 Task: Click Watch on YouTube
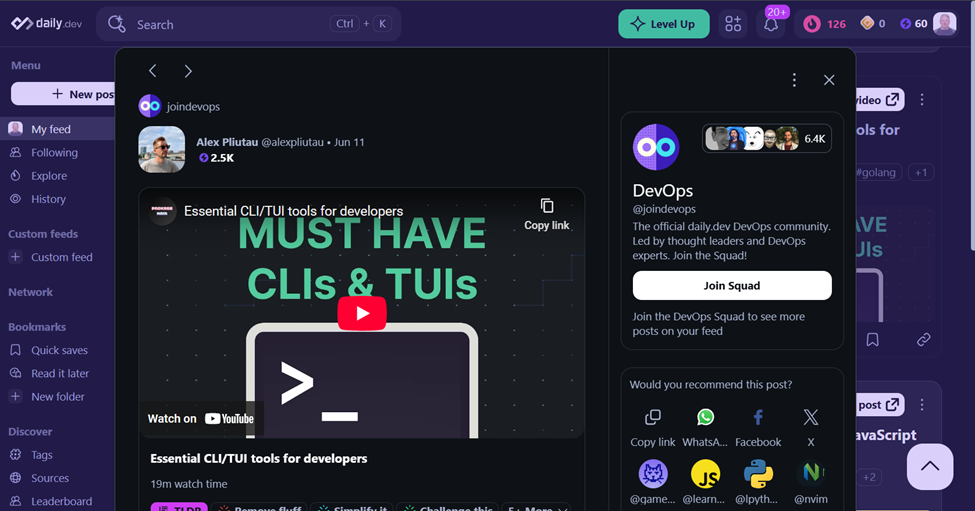pyautogui.click(x=201, y=418)
